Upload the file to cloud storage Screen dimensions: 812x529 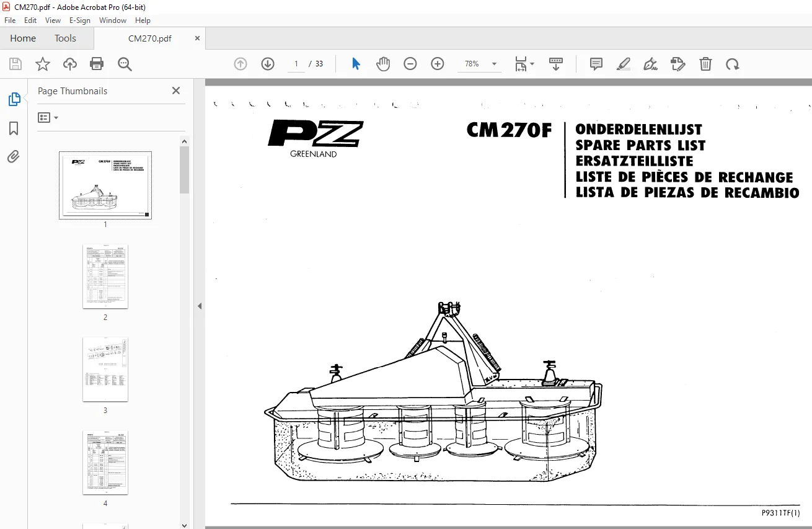coord(70,64)
